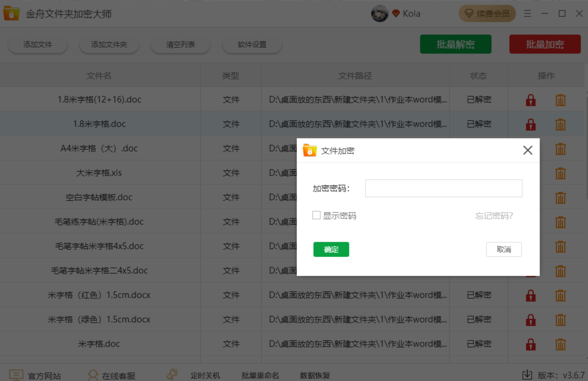Remove 毛笔字帖米字格4x5.doc with its trash icon
Screen dimensions: 588x381
[x=560, y=246]
